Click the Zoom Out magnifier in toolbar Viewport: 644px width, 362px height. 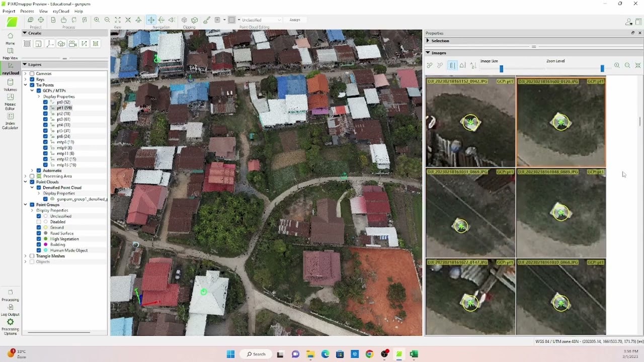click(107, 20)
